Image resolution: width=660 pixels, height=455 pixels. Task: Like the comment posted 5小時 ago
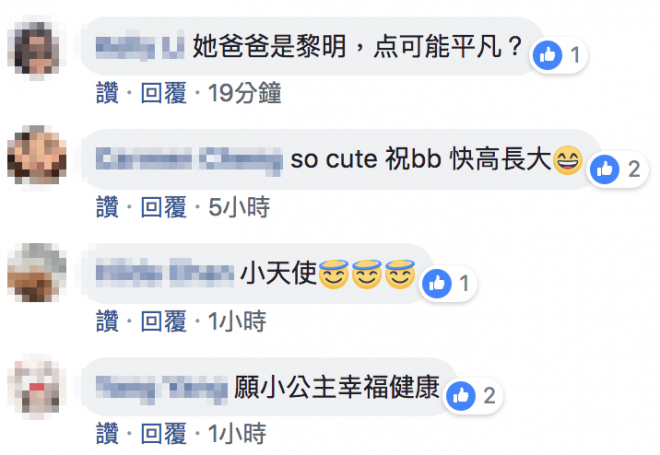107,207
